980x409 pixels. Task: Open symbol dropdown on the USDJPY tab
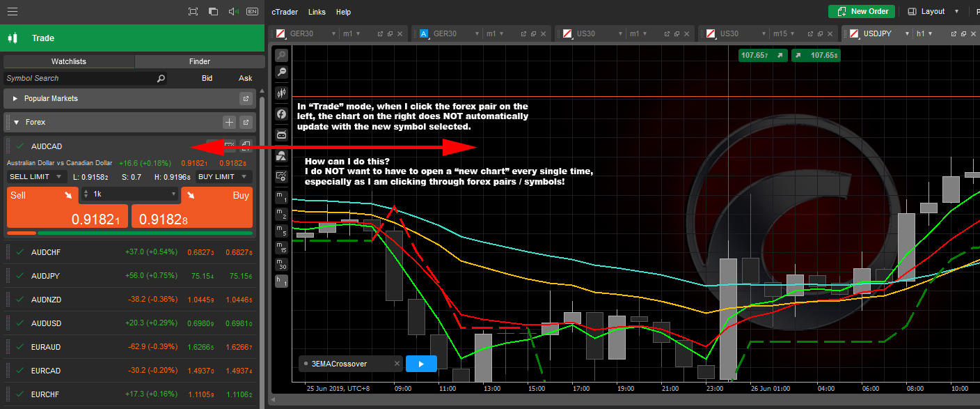coord(907,33)
